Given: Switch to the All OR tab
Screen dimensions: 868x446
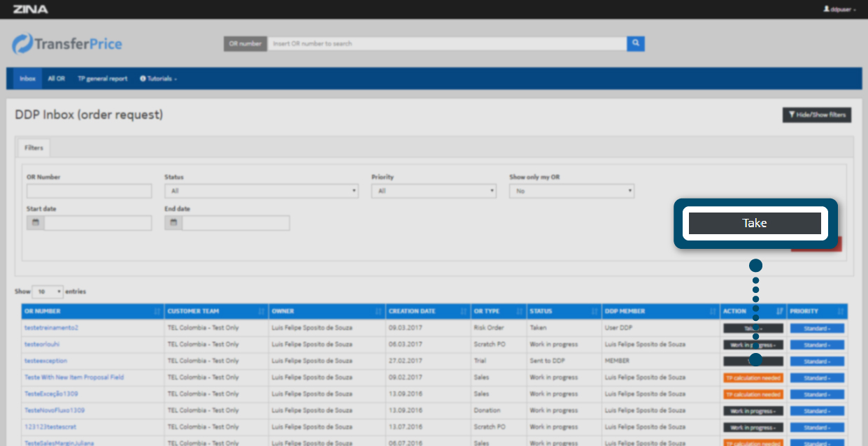Looking at the screenshot, I should click(x=56, y=78).
